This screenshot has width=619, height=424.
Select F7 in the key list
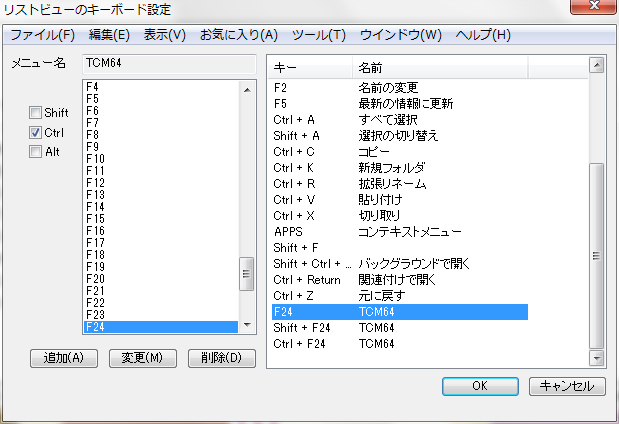coord(161,122)
